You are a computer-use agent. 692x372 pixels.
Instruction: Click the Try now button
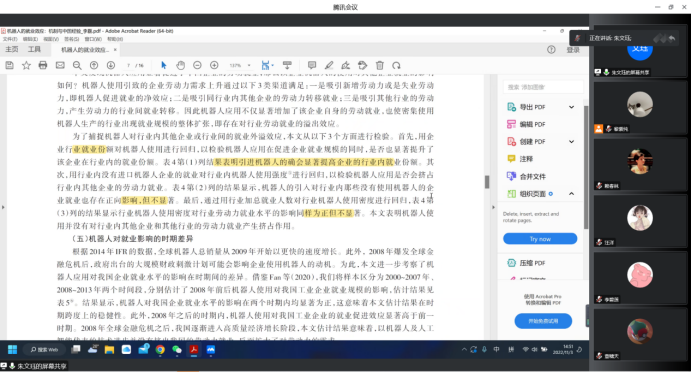[540, 239]
